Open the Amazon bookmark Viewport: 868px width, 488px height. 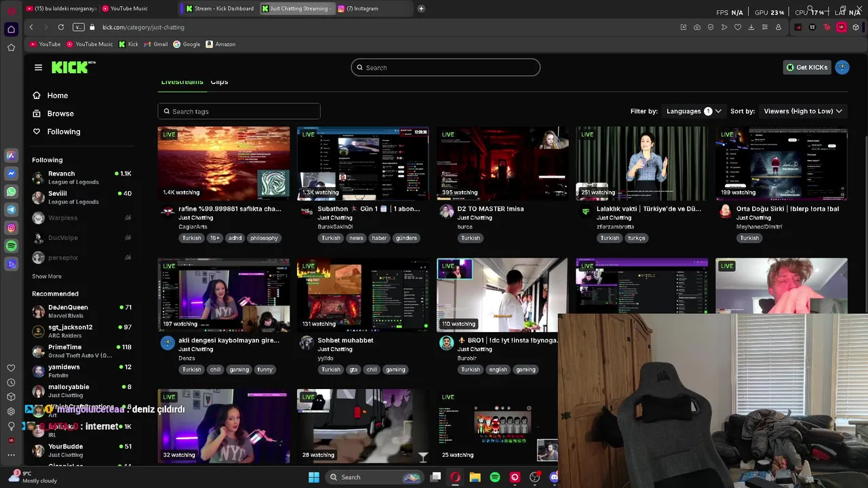pyautogui.click(x=221, y=44)
